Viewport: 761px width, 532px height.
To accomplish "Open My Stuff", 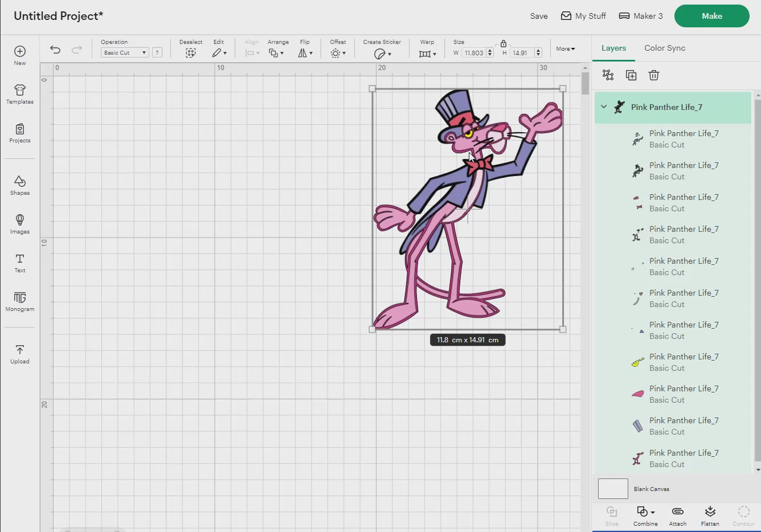I will [x=583, y=16].
